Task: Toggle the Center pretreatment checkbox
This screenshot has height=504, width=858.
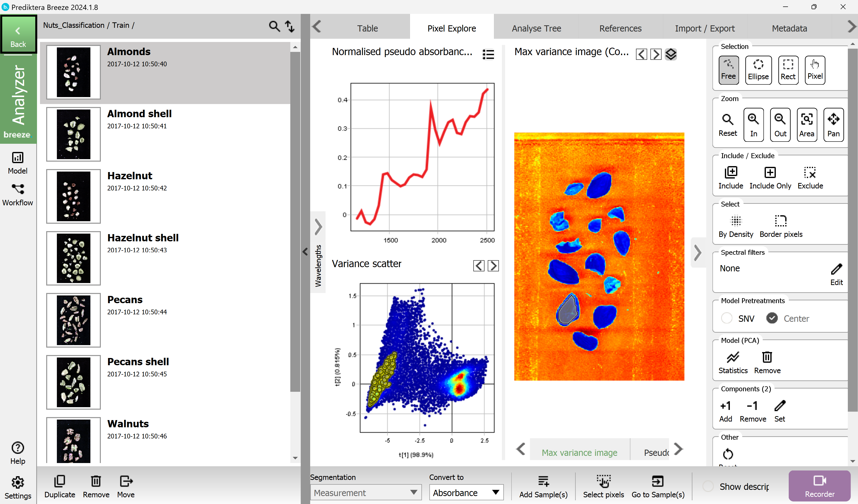Action: click(772, 318)
